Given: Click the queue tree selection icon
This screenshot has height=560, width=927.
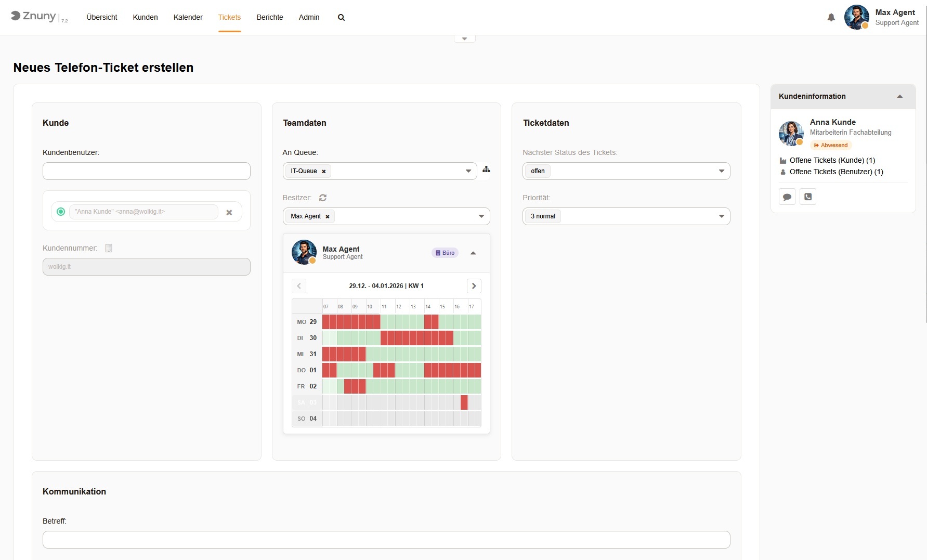Looking at the screenshot, I should point(486,170).
